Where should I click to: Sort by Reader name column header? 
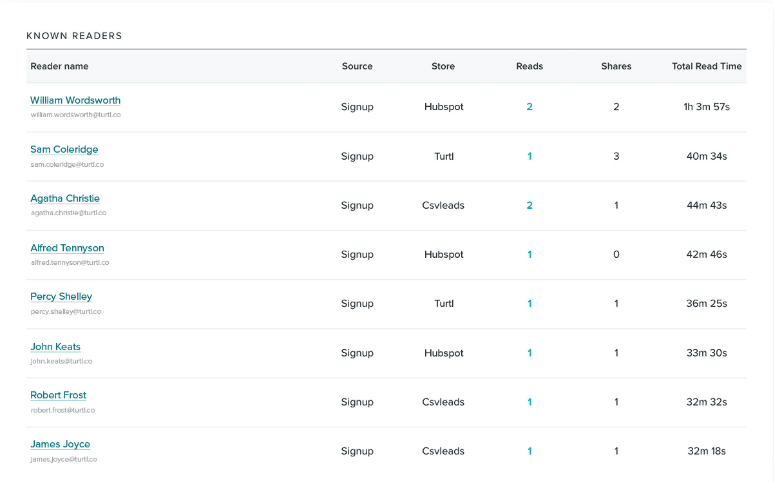pyautogui.click(x=59, y=67)
